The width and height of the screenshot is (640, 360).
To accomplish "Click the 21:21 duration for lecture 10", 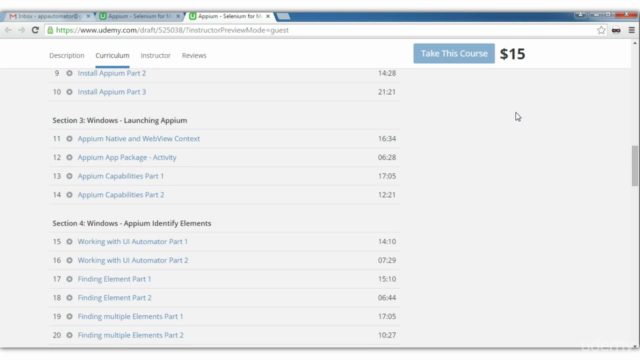I will coord(387,92).
